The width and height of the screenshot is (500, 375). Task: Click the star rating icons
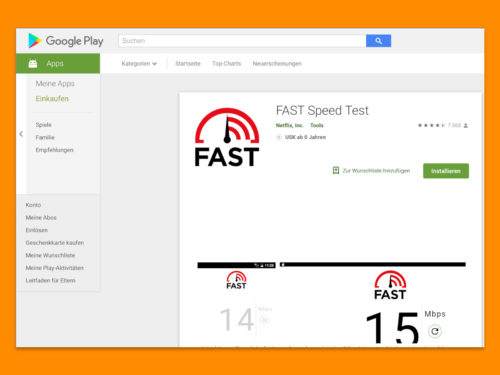[431, 125]
